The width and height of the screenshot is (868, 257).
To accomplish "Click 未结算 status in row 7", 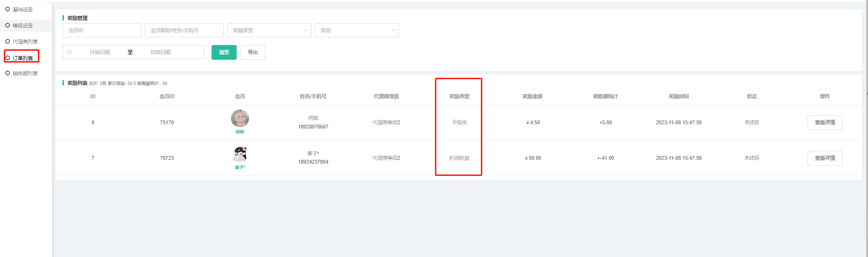I will 752,158.
